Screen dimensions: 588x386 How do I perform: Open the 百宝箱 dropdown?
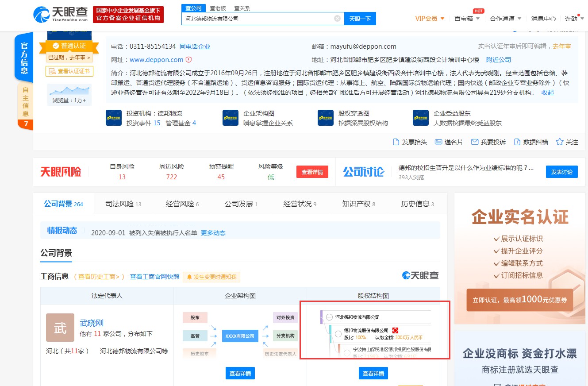(467, 19)
